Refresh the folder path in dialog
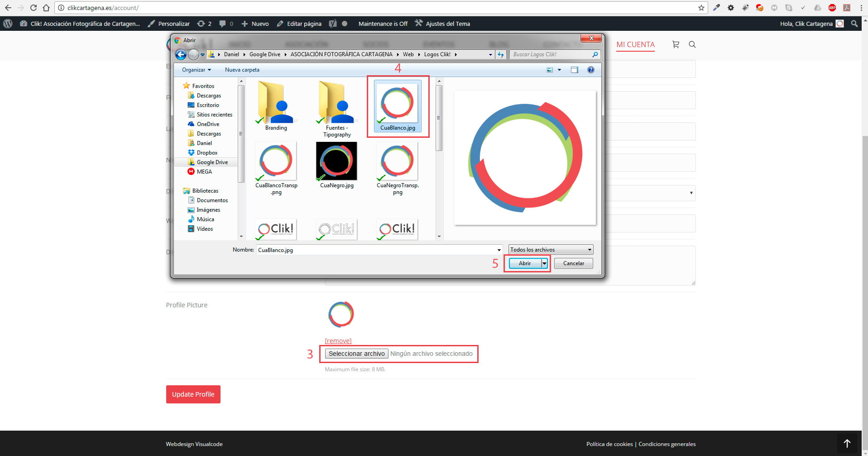 [500, 54]
